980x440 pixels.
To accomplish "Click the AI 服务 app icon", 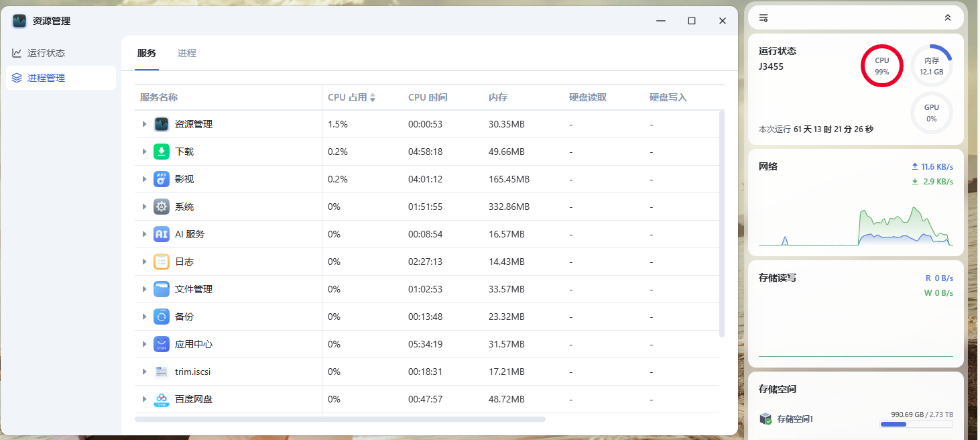I will (161, 233).
